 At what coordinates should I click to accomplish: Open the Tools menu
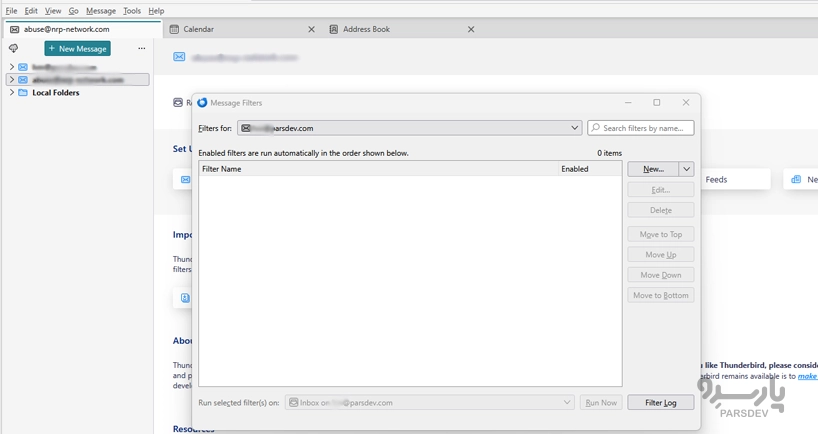[x=132, y=10]
